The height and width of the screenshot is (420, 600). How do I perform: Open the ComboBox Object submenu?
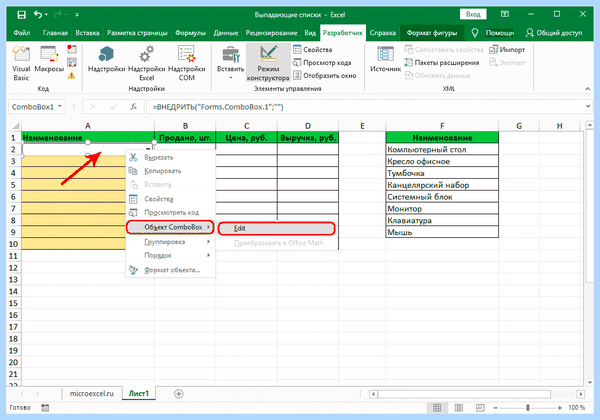170,227
